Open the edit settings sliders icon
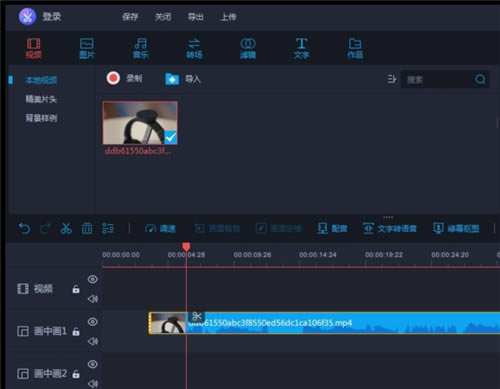500x389 pixels. coord(108,229)
